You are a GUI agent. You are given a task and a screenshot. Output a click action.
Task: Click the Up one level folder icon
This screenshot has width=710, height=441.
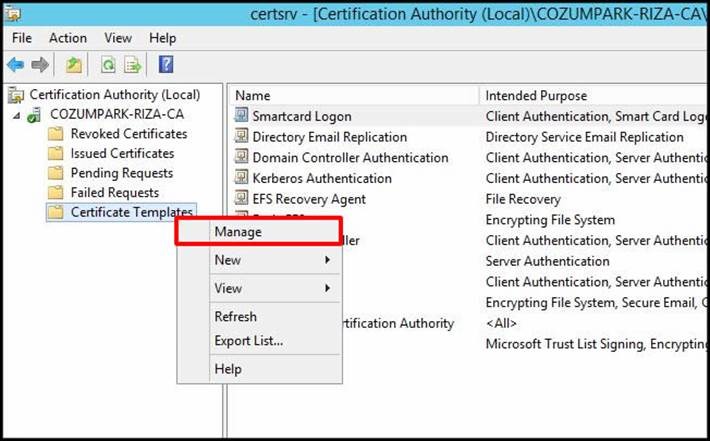[73, 65]
